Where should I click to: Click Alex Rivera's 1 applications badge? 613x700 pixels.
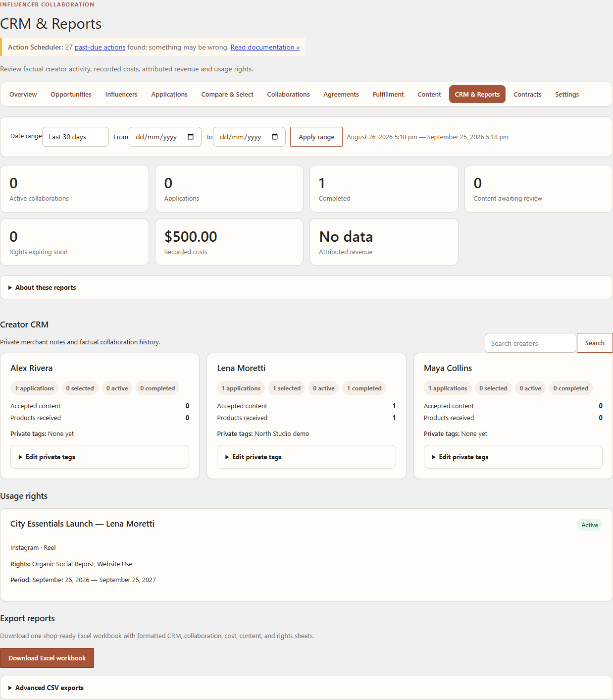point(34,388)
